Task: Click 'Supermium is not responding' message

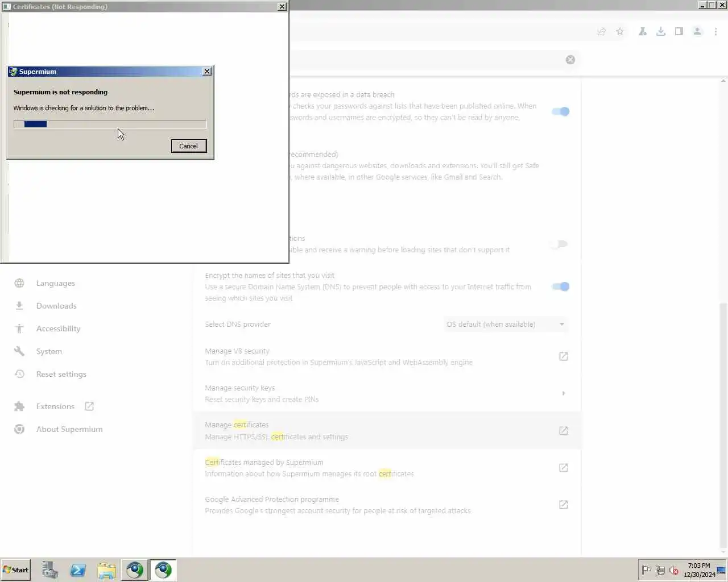Action: click(60, 92)
